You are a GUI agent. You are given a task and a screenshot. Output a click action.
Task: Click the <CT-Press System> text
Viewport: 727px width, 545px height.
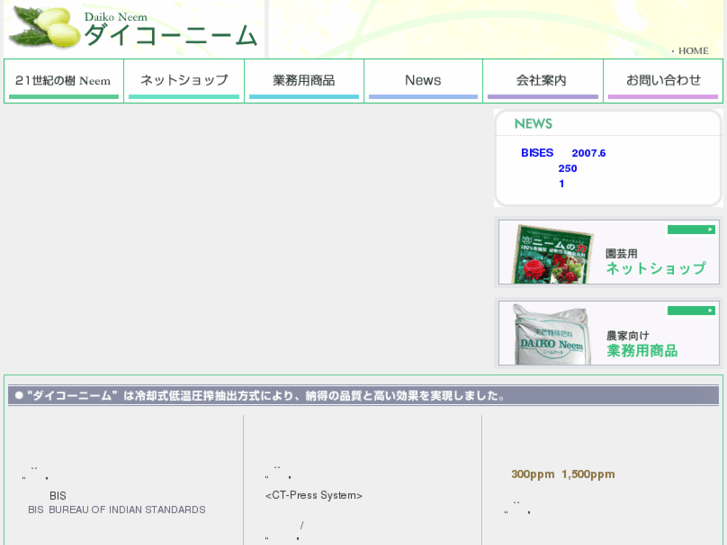pyautogui.click(x=313, y=495)
